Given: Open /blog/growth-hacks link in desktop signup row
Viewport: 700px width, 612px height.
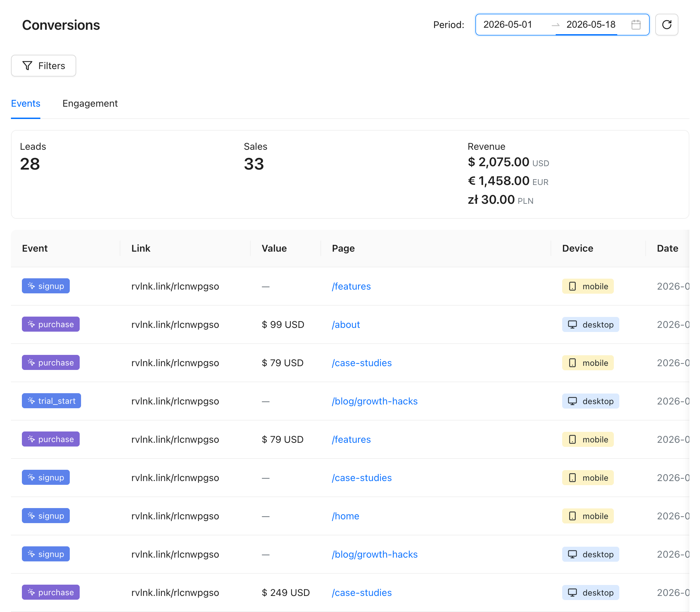Looking at the screenshot, I should pos(375,554).
